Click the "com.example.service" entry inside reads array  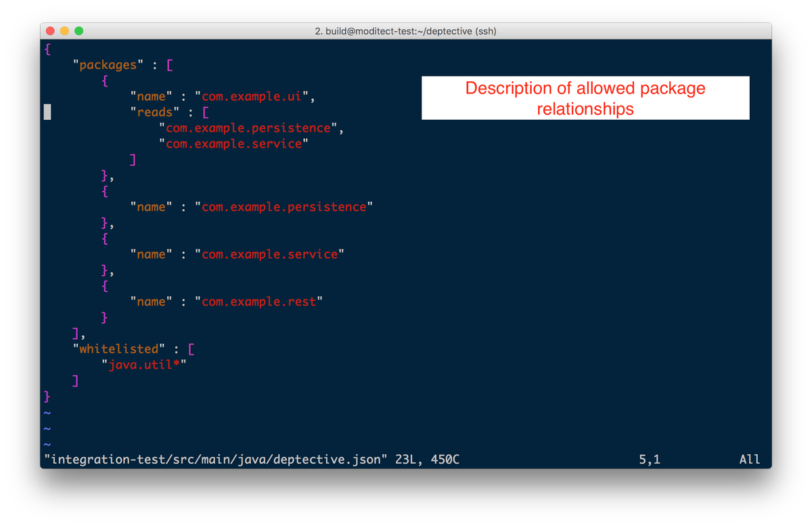[233, 144]
